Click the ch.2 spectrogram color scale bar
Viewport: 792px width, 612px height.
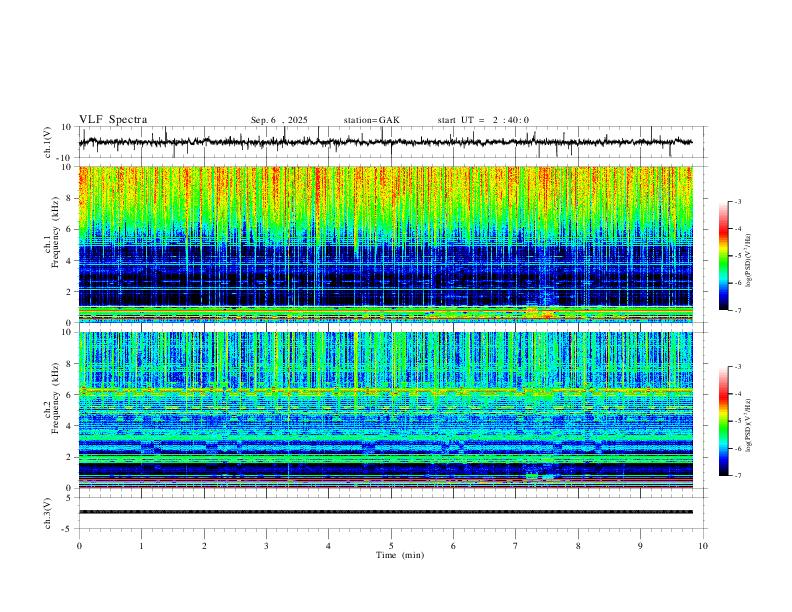click(724, 421)
